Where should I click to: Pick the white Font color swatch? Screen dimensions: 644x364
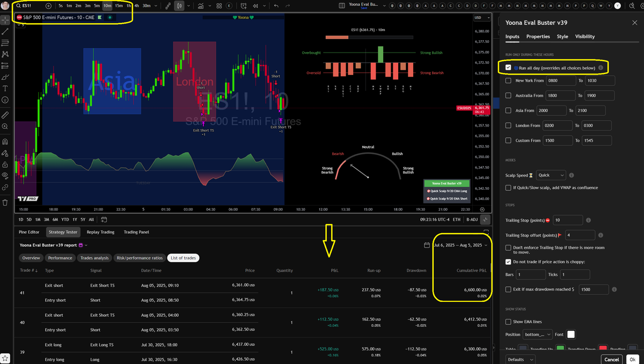coord(571,335)
